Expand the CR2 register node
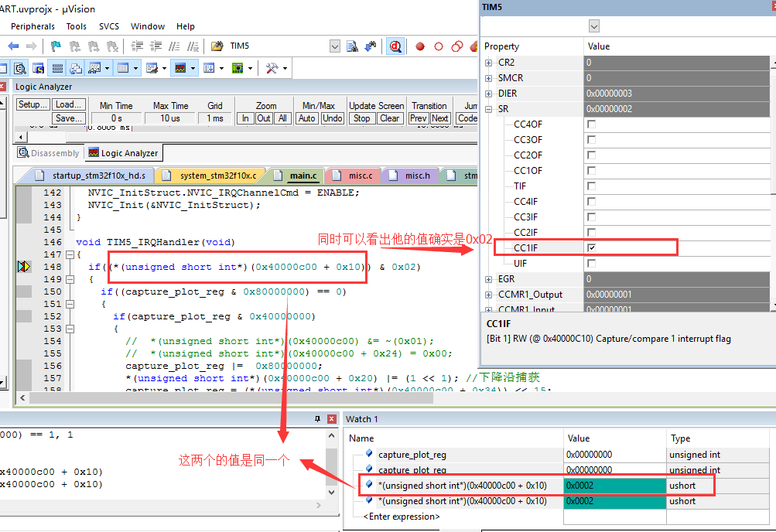The width and height of the screenshot is (776, 532). [x=488, y=63]
